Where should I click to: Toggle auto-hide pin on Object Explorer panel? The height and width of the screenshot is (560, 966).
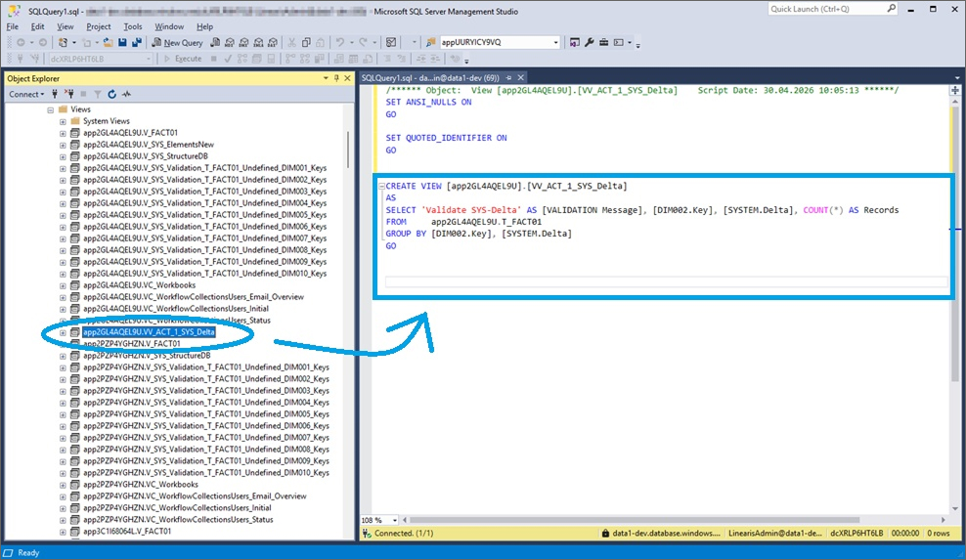pyautogui.click(x=336, y=78)
